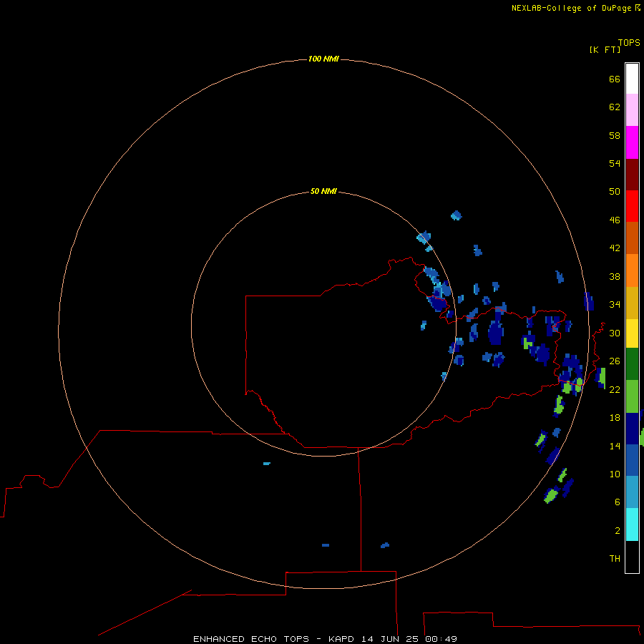This screenshot has width=644, height=644.
Task: Click the 38 legend value
Action: [615, 276]
